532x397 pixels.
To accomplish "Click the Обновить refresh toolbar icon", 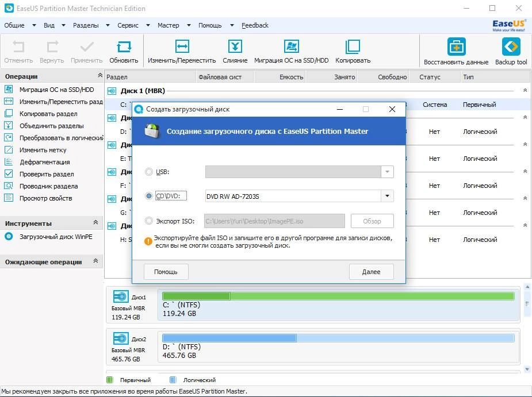I will [x=124, y=47].
